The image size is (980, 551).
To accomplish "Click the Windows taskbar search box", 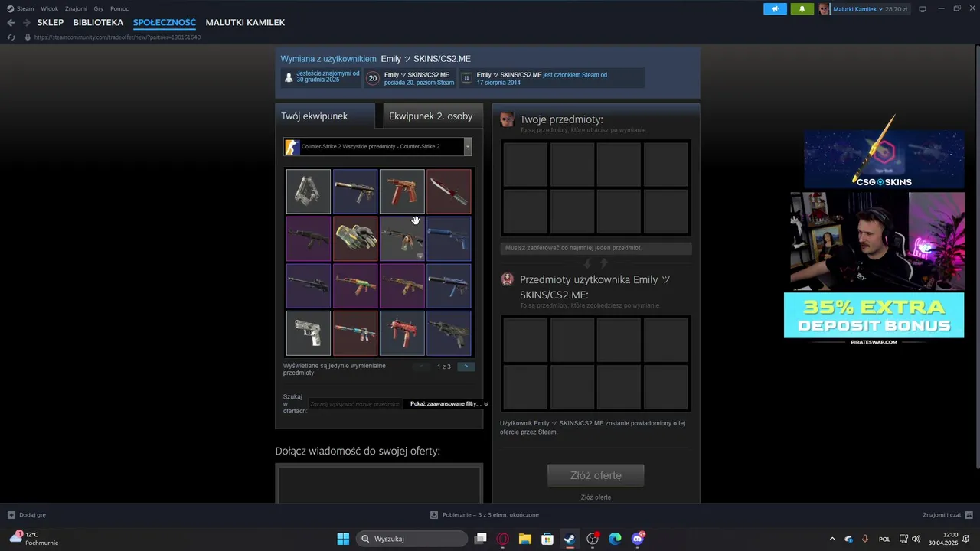I will click(412, 539).
